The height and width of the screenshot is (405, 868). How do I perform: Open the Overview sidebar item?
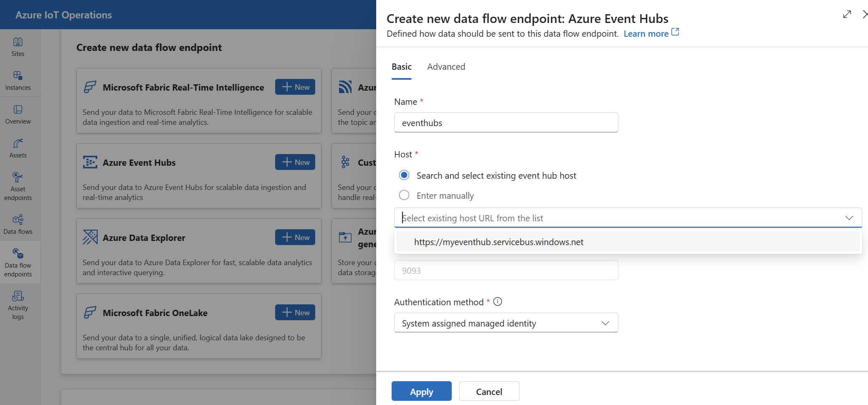click(x=18, y=114)
